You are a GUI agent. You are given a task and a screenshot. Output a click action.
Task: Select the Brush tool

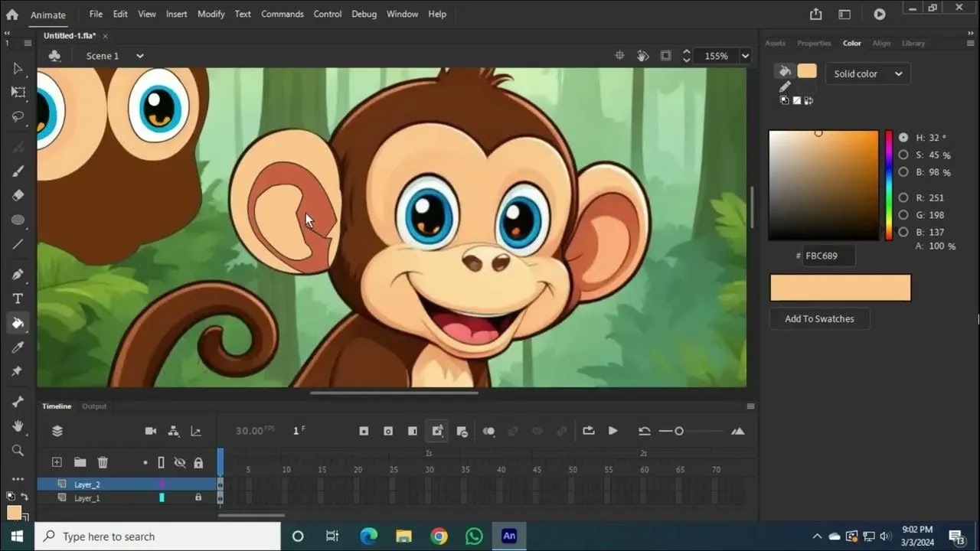(x=18, y=171)
